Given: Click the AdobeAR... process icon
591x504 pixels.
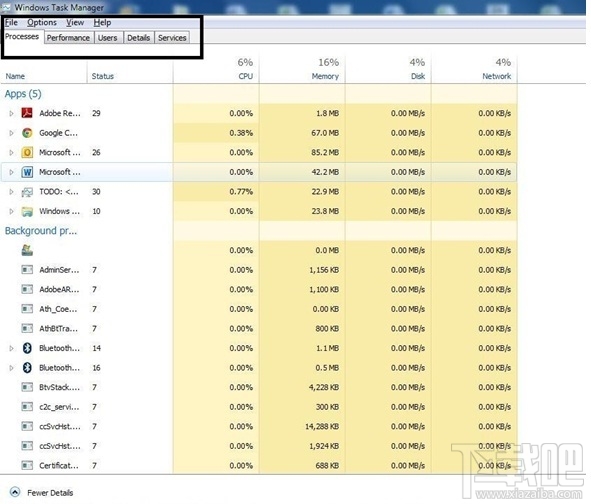Looking at the screenshot, I should click(27, 289).
